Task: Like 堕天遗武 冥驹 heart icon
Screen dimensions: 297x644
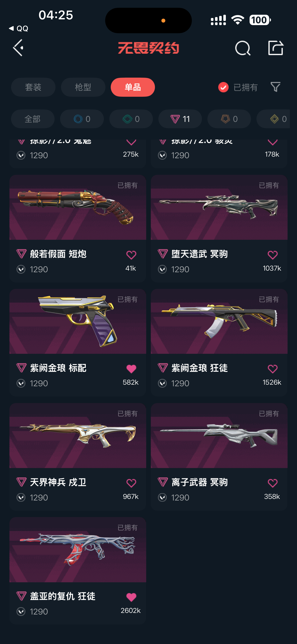Action: click(x=272, y=255)
